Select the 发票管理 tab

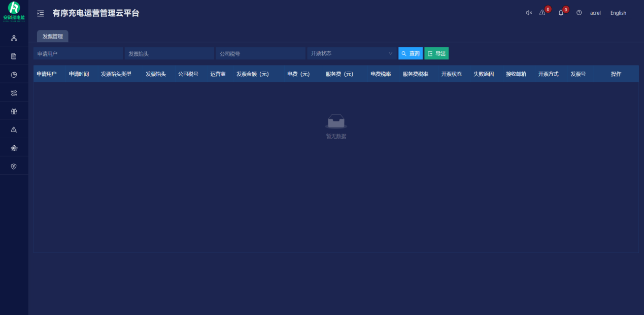[x=53, y=36]
